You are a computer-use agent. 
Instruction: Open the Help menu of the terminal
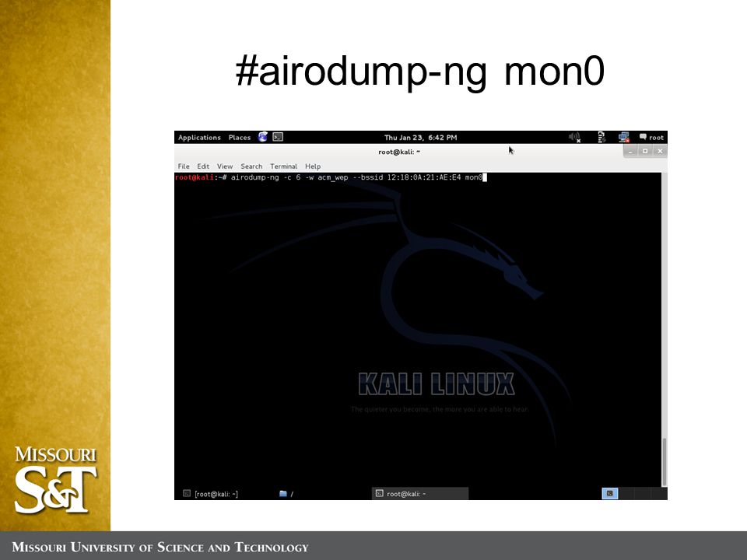tap(313, 166)
